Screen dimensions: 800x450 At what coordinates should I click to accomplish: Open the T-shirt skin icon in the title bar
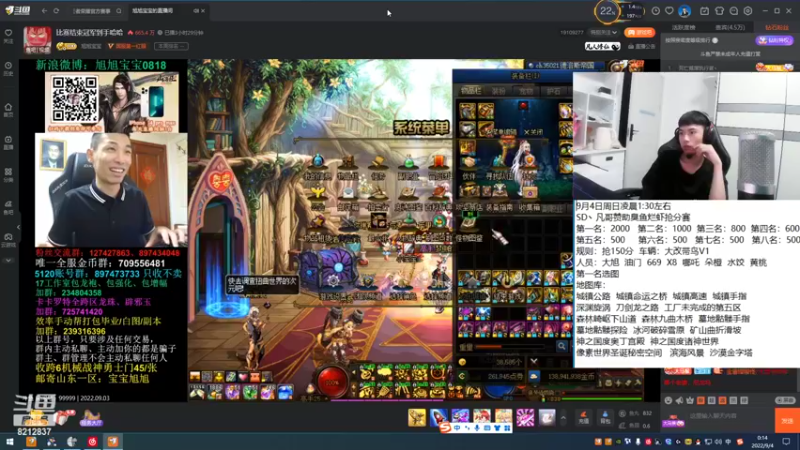719,11
